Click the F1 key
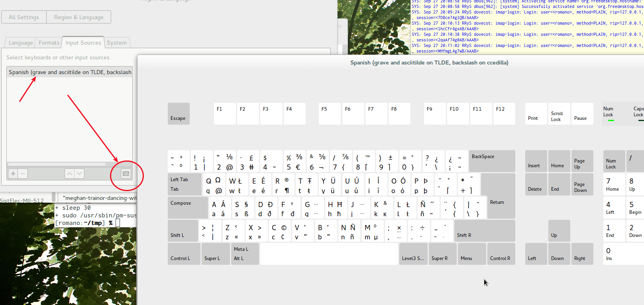644x305 pixels. point(225,113)
